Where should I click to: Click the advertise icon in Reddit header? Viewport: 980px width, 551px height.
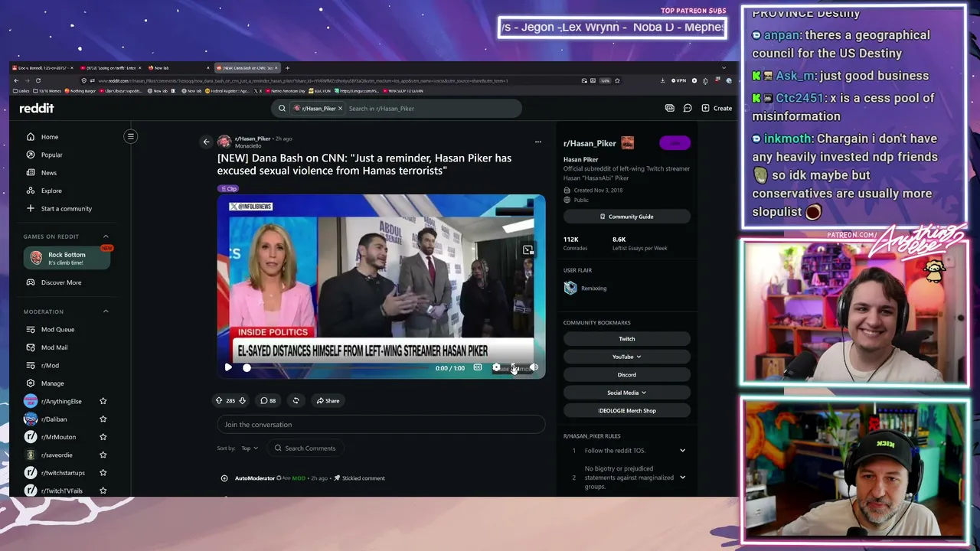pos(670,109)
